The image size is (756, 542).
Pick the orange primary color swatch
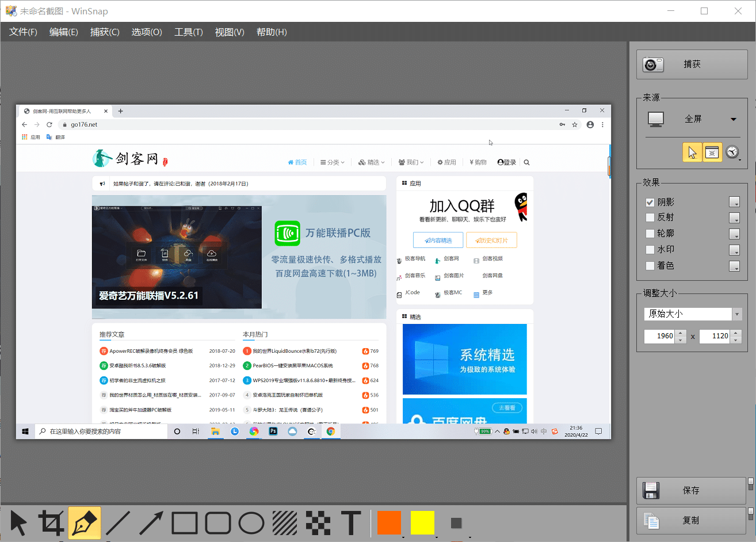[x=389, y=523]
